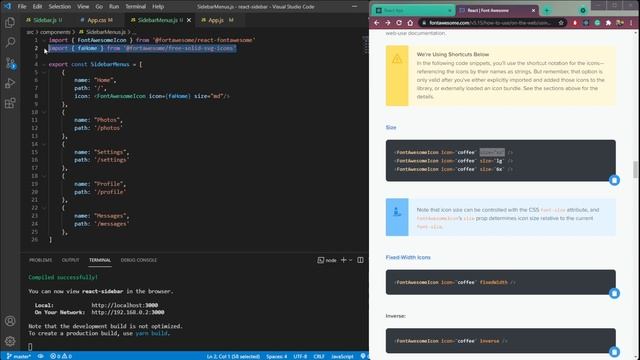Collapse the code fold at line 18

[44, 176]
